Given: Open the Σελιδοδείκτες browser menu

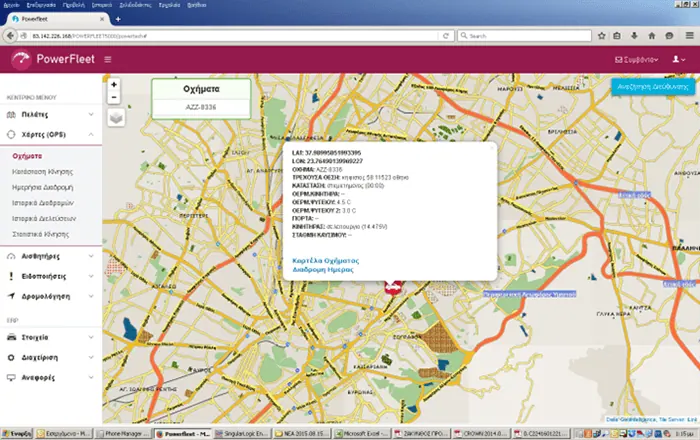Looking at the screenshot, I should tap(135, 5).
